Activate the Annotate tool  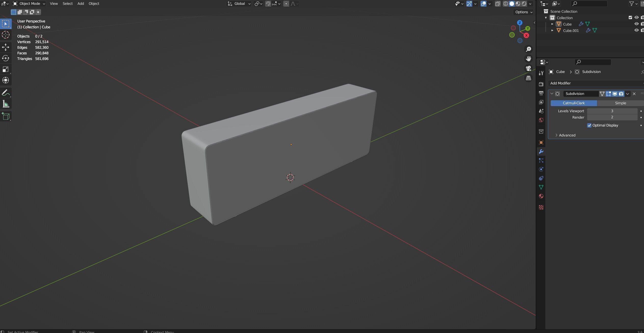6,93
